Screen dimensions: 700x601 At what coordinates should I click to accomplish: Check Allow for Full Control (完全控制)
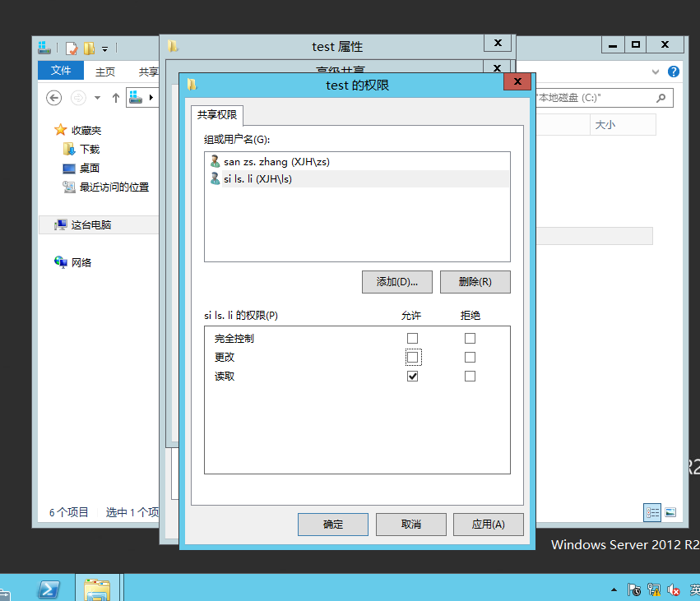(x=412, y=338)
